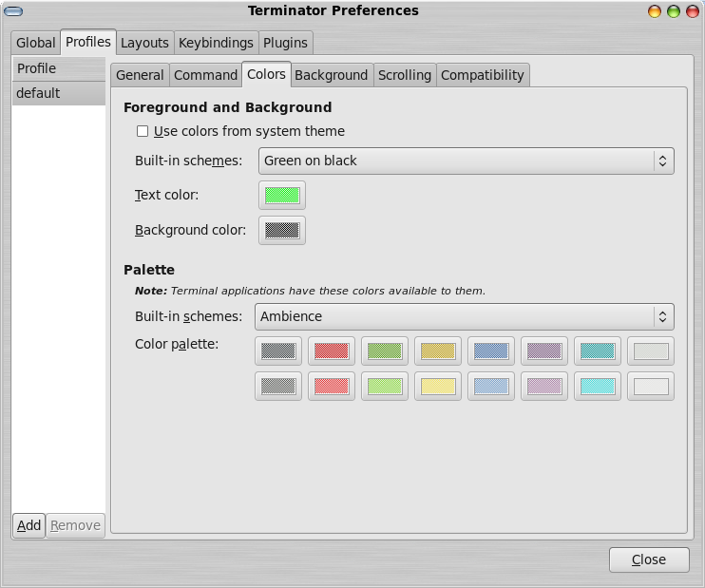Screen dimensions: 705x588
Task: Edit the bright red bottom-row palette color
Action: 332,387
